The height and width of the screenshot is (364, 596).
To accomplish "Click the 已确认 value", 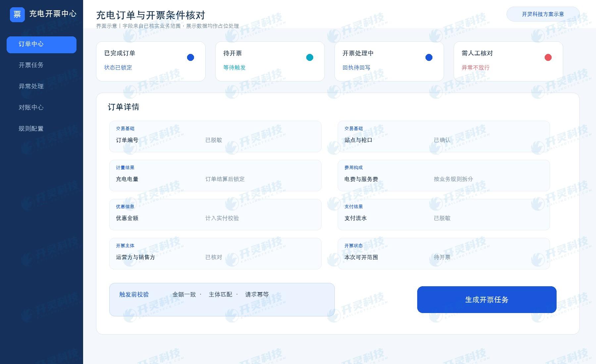I will click(x=442, y=140).
